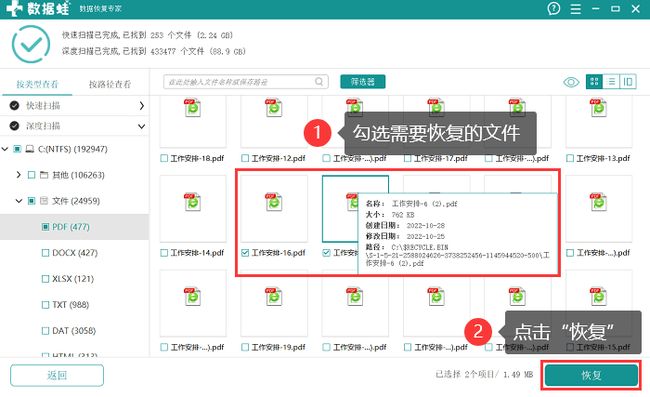Click the 其他 folder icon
Viewport: 650px width, 397px height.
(x=44, y=175)
